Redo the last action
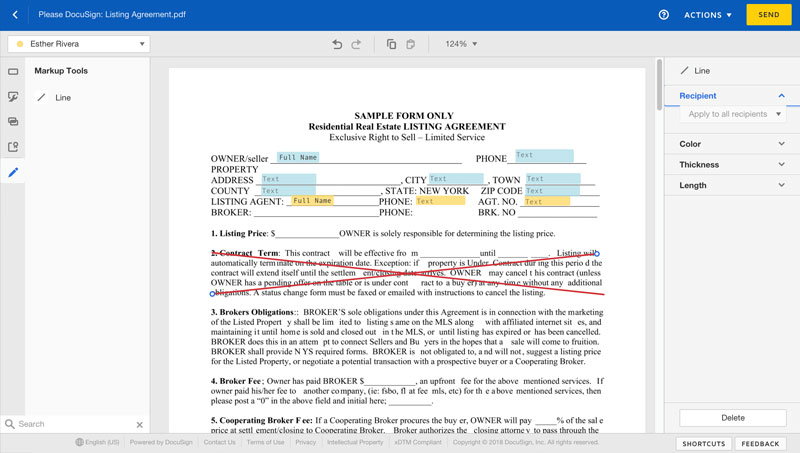The height and width of the screenshot is (453, 800). click(x=356, y=44)
